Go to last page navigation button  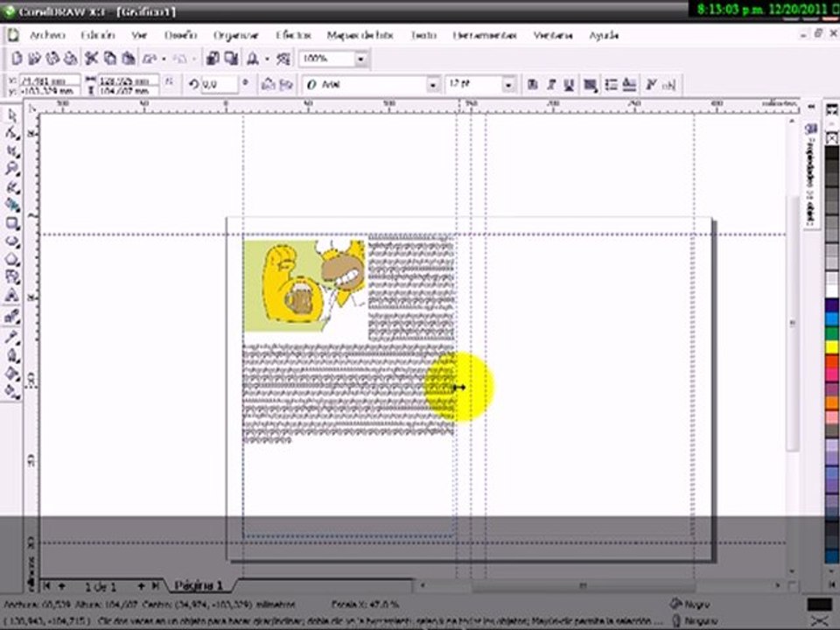click(156, 585)
